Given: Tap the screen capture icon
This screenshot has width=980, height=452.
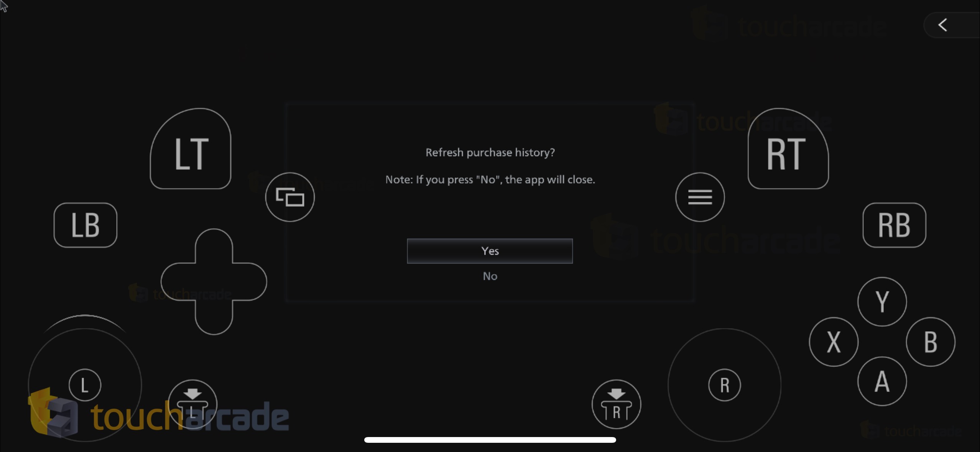Looking at the screenshot, I should point(290,196).
